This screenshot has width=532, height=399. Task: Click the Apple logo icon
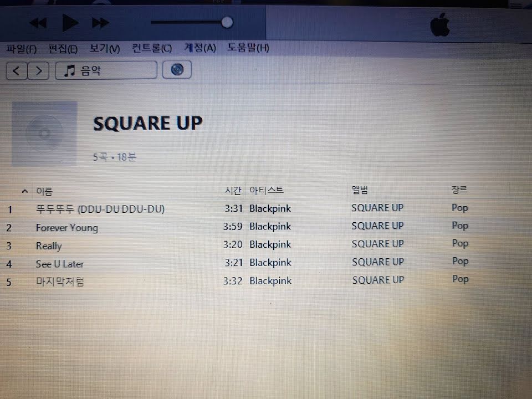440,25
